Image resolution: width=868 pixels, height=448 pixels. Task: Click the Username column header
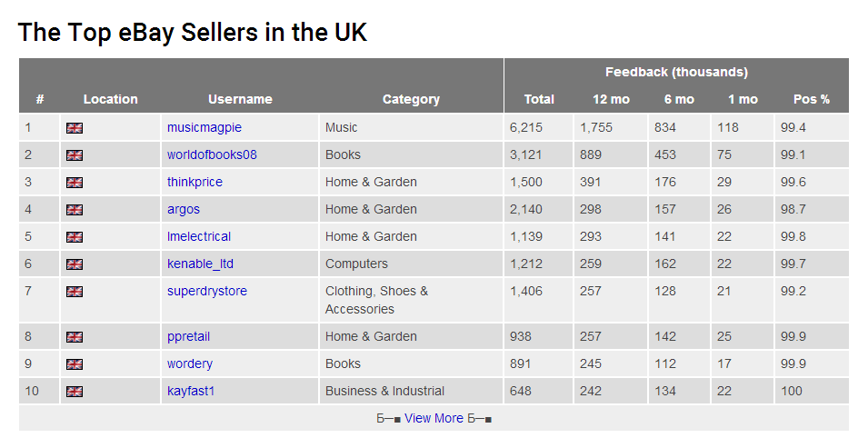pyautogui.click(x=240, y=99)
